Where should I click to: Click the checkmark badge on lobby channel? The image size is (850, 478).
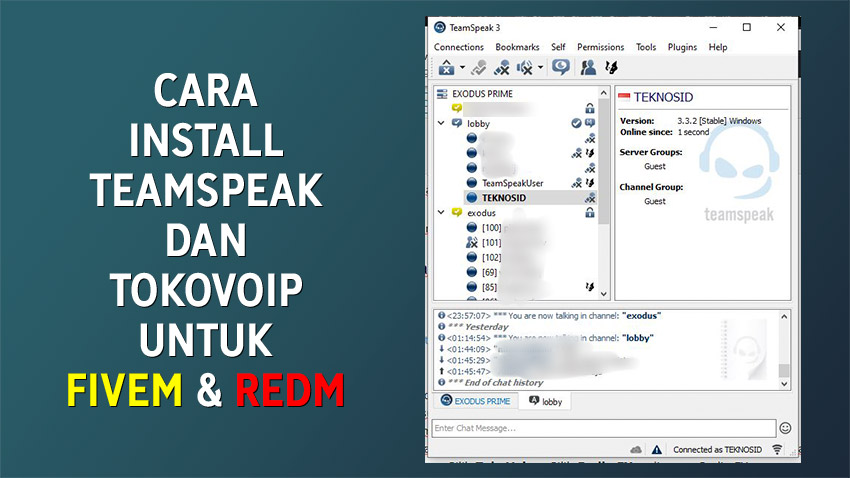click(576, 123)
